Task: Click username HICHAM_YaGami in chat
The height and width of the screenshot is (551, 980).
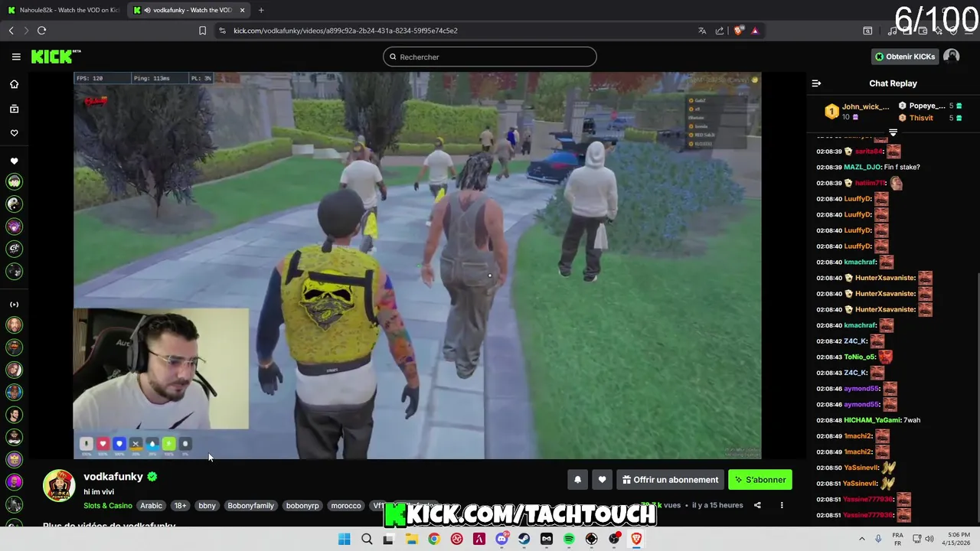Action: (873, 420)
